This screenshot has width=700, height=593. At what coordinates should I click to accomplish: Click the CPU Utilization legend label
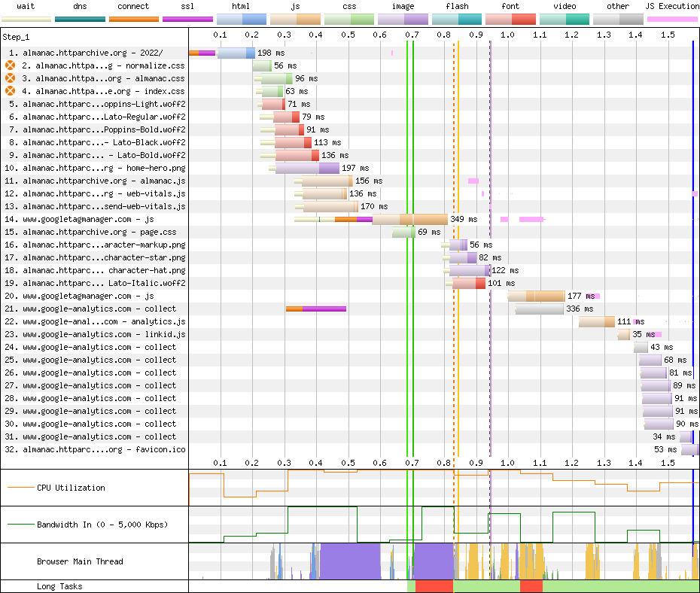tap(71, 488)
